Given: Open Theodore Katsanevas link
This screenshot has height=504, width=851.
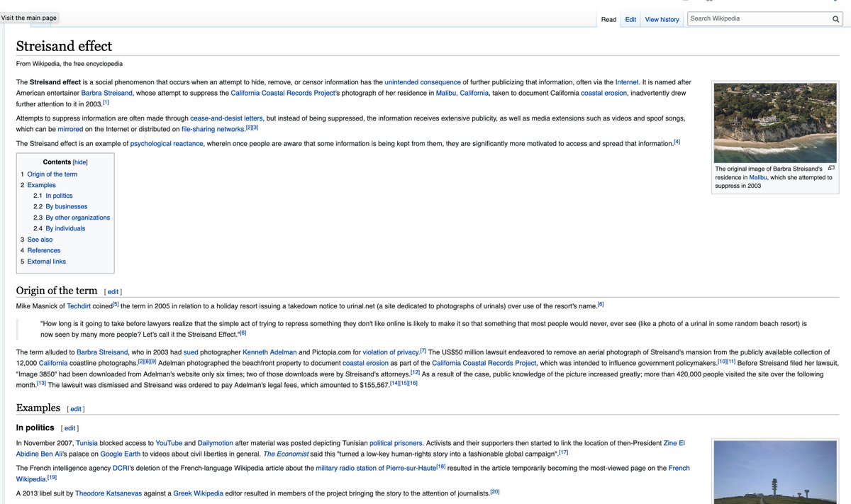Looking at the screenshot, I should click(x=107, y=493).
